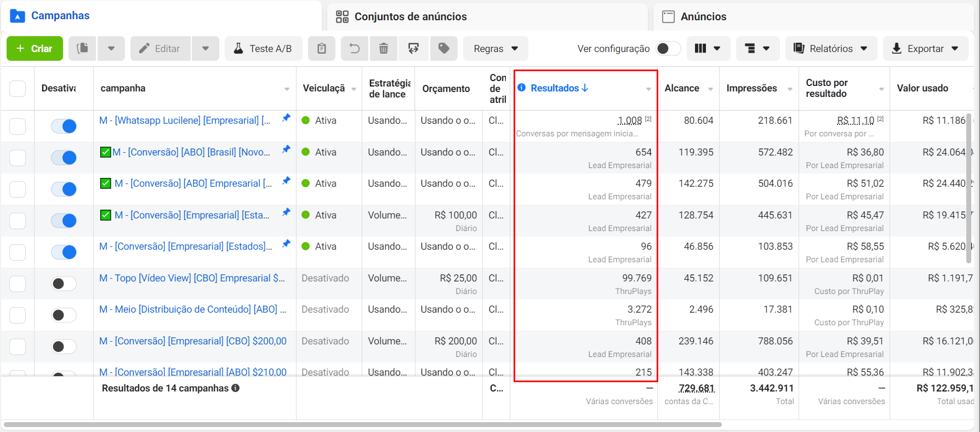Image resolution: width=980 pixels, height=432 pixels.
Task: Open [Empresarial] [ABO] $210,00 campaign link
Action: coord(193,372)
